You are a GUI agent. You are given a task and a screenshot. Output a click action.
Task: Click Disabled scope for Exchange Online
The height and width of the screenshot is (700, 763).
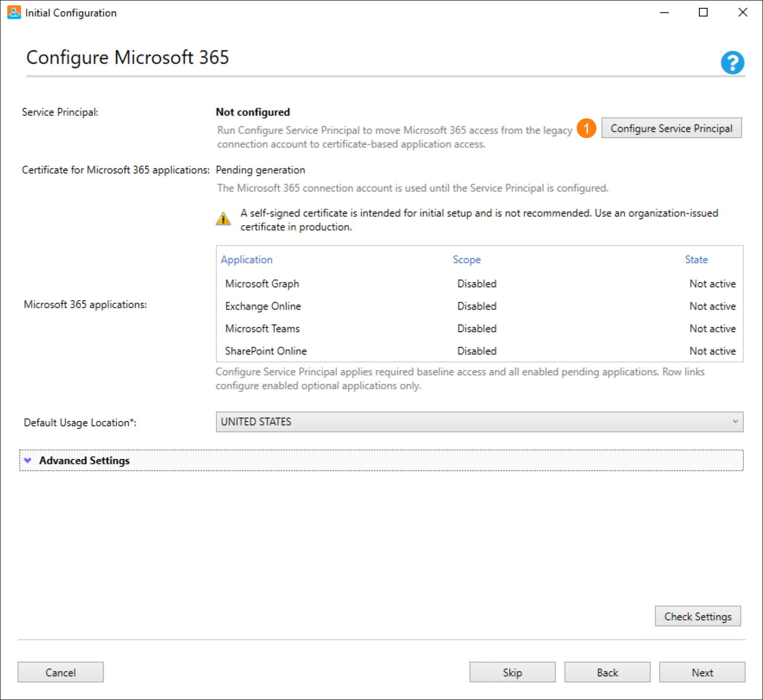click(x=477, y=306)
